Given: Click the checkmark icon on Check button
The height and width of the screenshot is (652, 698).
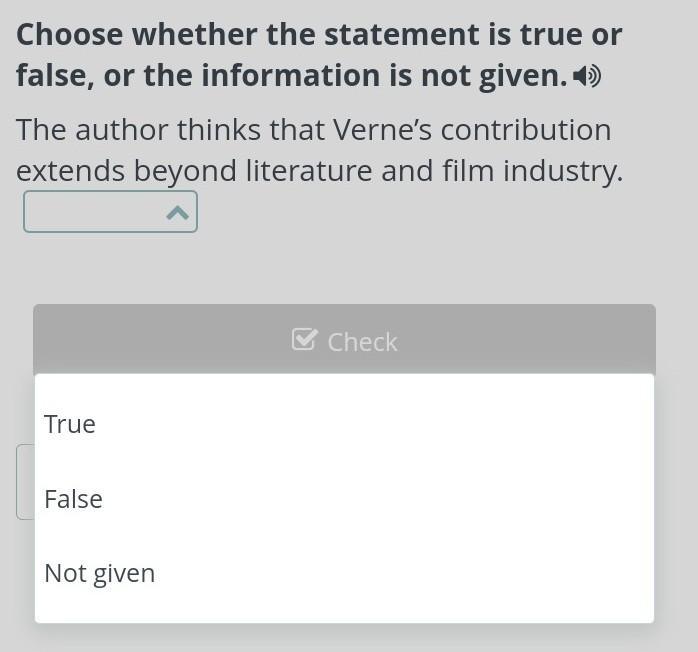Looking at the screenshot, I should [x=304, y=340].
